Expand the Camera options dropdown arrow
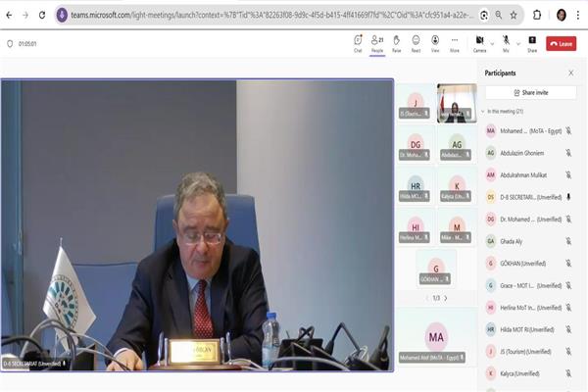The width and height of the screenshot is (588, 392). pos(492,44)
